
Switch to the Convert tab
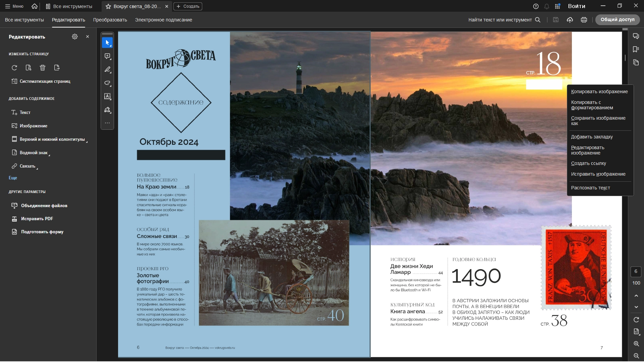click(110, 20)
